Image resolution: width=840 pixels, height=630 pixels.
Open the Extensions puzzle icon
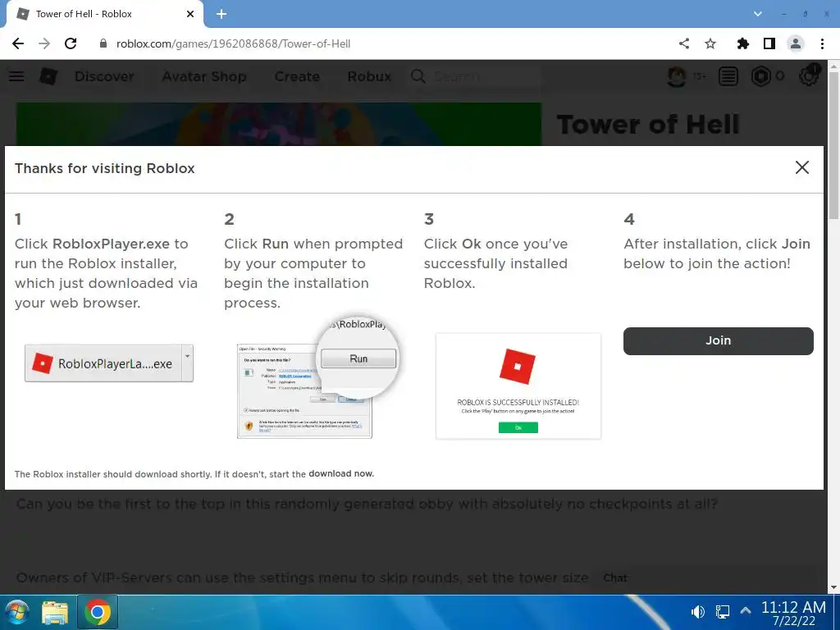743,44
